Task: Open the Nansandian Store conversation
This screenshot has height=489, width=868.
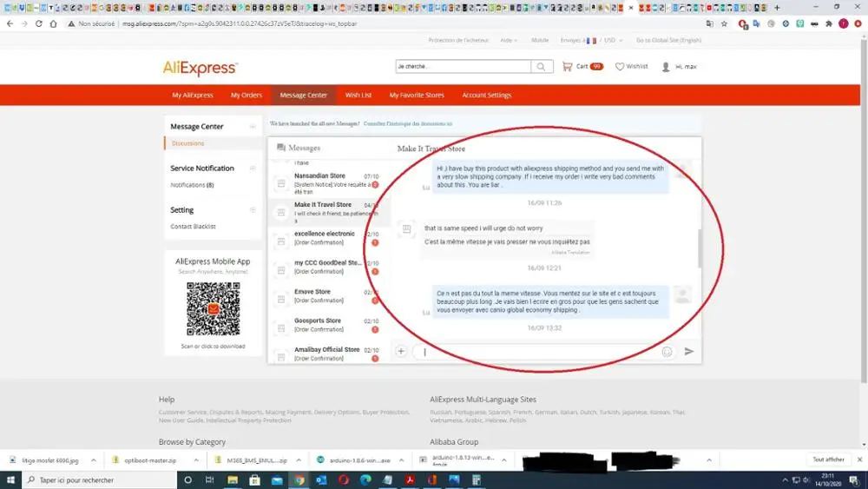Action: point(328,183)
